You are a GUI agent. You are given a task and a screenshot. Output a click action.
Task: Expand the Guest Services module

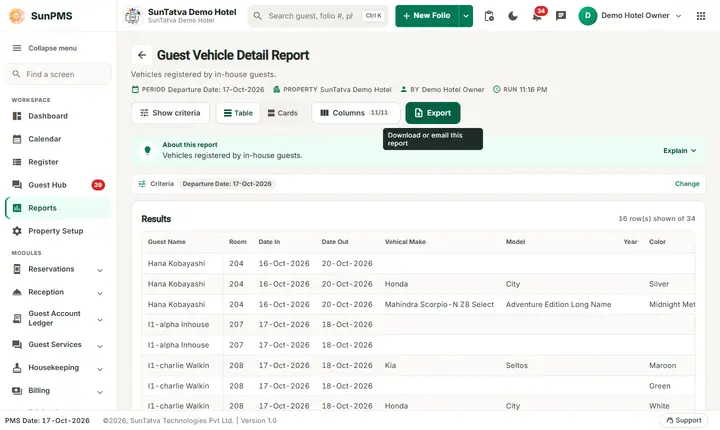58,345
